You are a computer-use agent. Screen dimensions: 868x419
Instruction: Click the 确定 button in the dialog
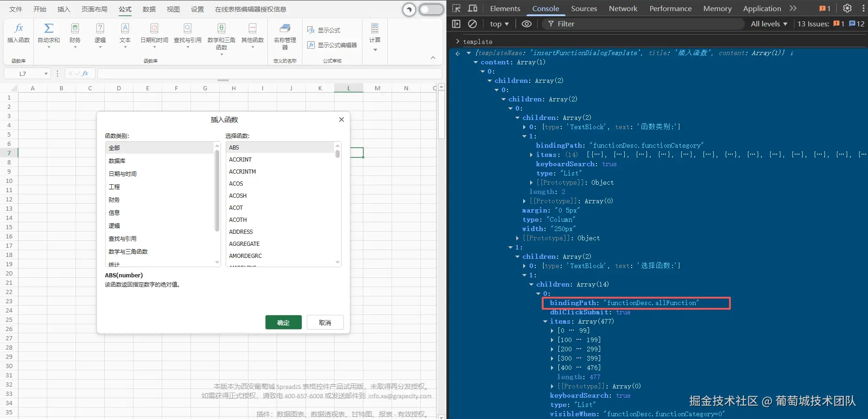283,322
